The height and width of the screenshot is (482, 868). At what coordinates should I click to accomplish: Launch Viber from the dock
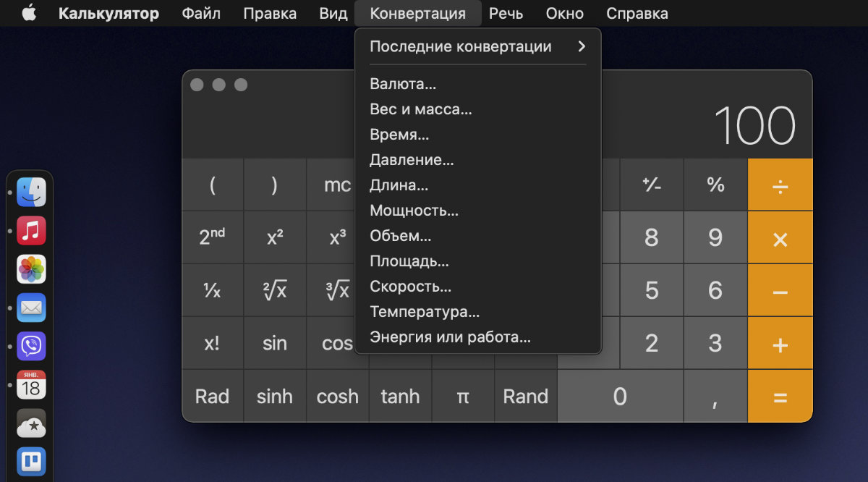click(x=31, y=346)
